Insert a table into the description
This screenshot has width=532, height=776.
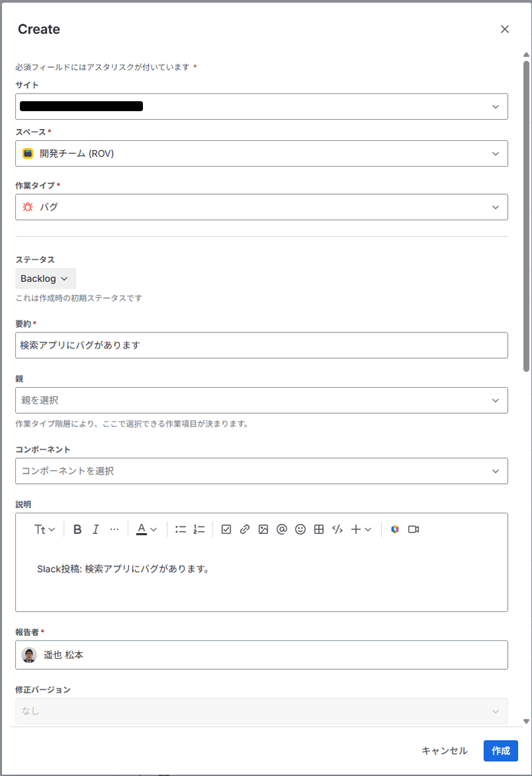coord(319,529)
